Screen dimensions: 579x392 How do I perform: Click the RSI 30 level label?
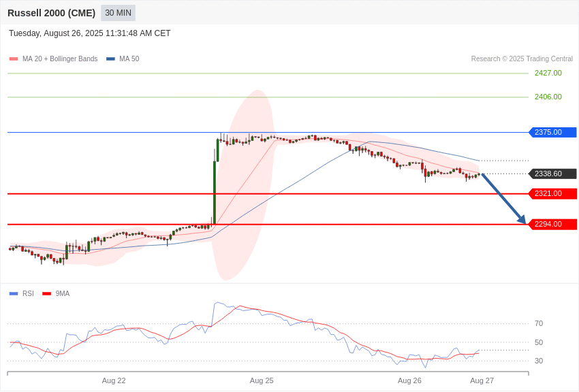pyautogui.click(x=539, y=361)
